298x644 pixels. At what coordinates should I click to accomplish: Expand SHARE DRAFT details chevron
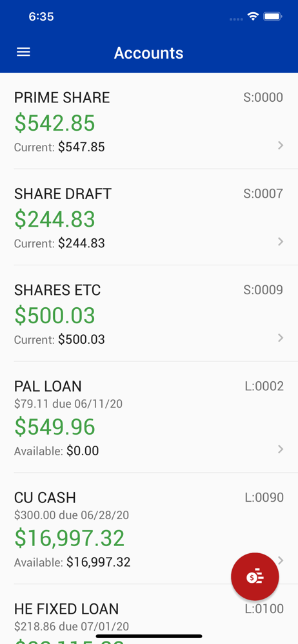281,241
